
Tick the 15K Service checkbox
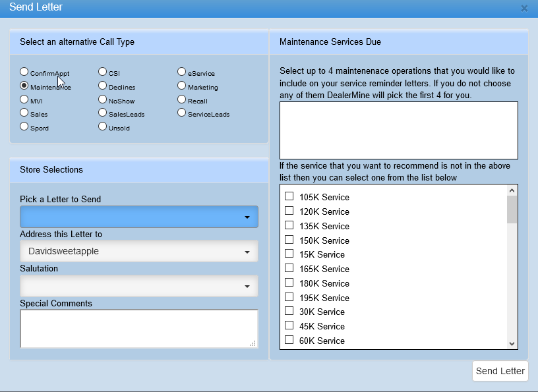coord(289,254)
